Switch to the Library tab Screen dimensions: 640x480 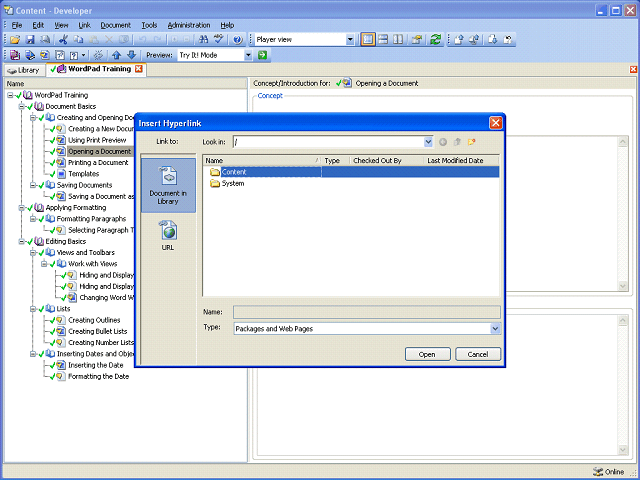(24, 70)
